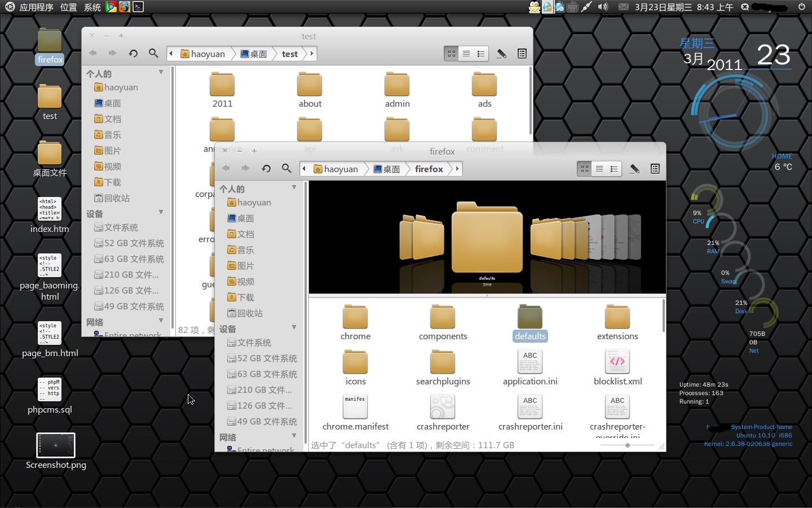Image resolution: width=812 pixels, height=508 pixels.
Task: Reload the firefox folder view
Action: (x=266, y=168)
